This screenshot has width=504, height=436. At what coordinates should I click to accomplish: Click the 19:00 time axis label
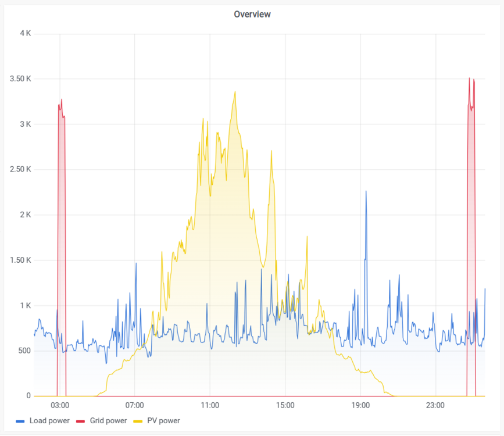[x=360, y=405]
